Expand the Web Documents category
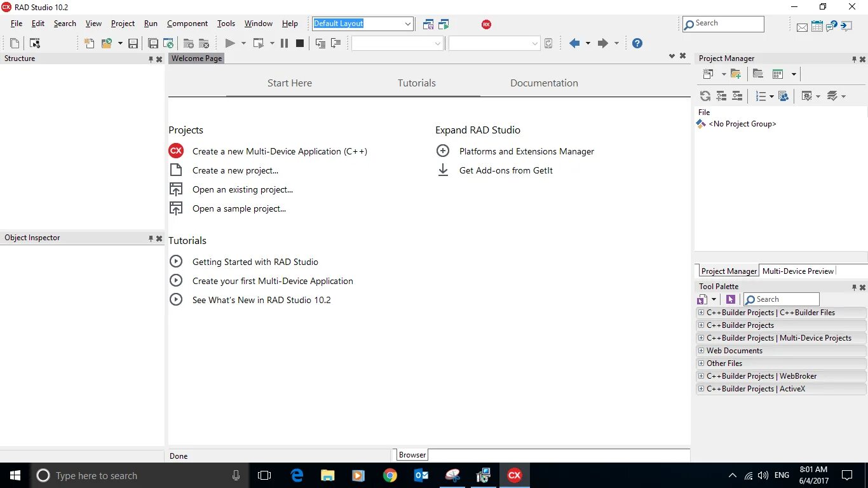Image resolution: width=868 pixels, height=488 pixels. click(x=701, y=351)
